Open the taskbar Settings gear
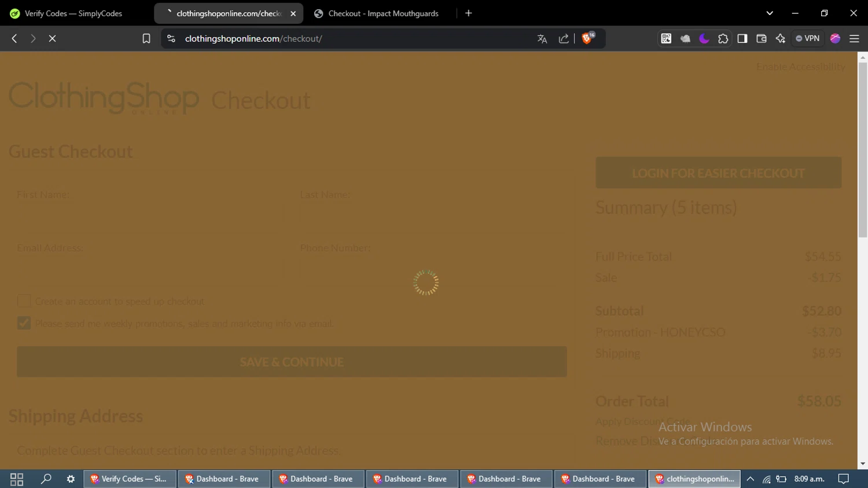868x488 pixels. pos(71,479)
